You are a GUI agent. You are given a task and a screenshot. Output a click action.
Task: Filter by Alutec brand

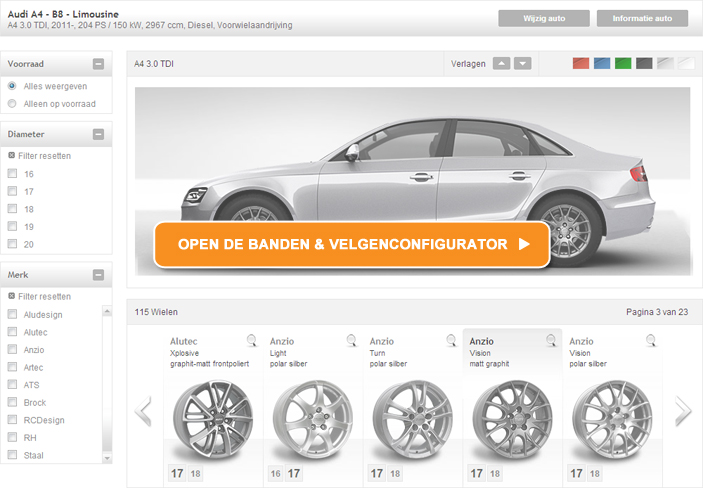pyautogui.click(x=13, y=331)
